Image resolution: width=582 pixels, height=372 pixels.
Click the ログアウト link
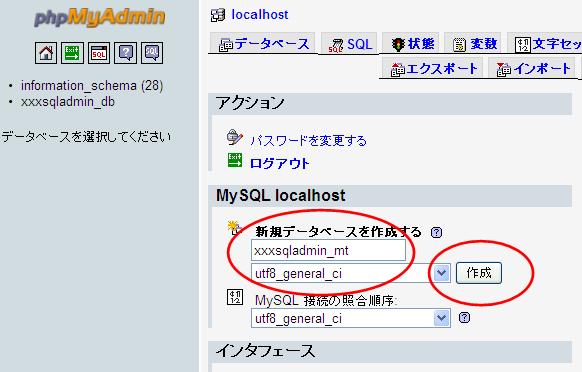pos(279,163)
